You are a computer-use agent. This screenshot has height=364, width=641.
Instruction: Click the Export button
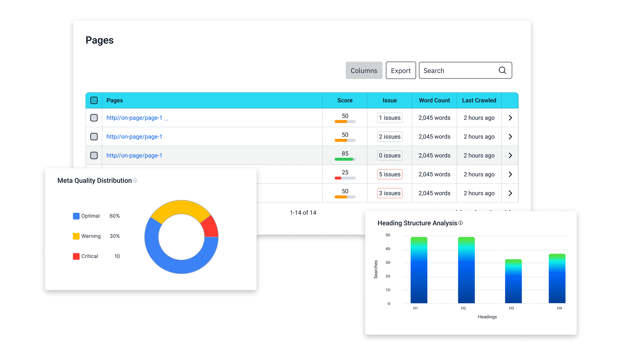tap(400, 70)
